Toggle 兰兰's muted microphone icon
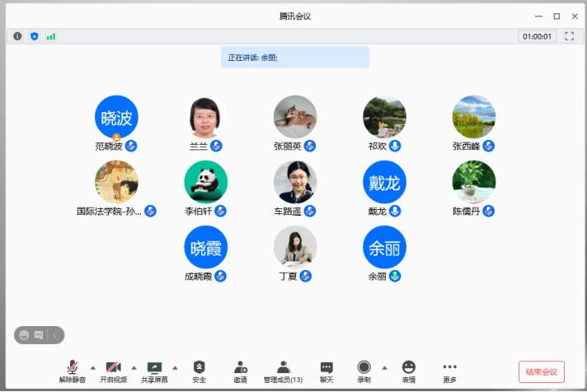Image resolution: width=587 pixels, height=392 pixels. point(216,146)
